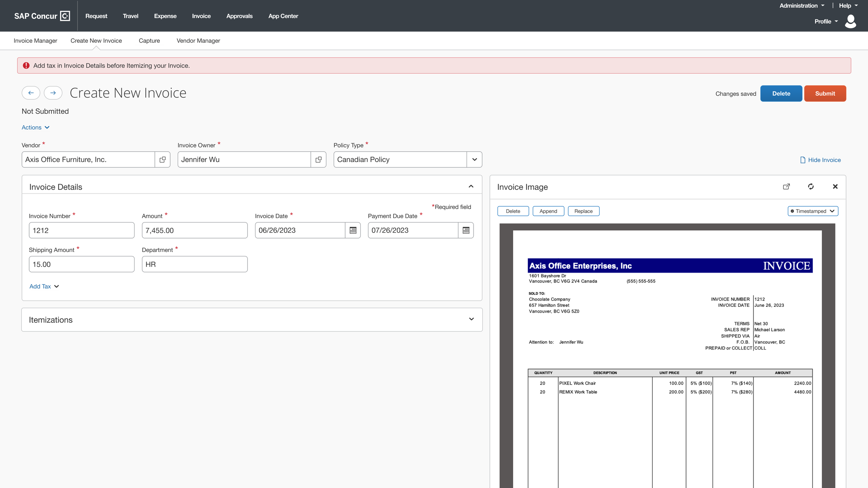Open the Travel menu

click(131, 16)
